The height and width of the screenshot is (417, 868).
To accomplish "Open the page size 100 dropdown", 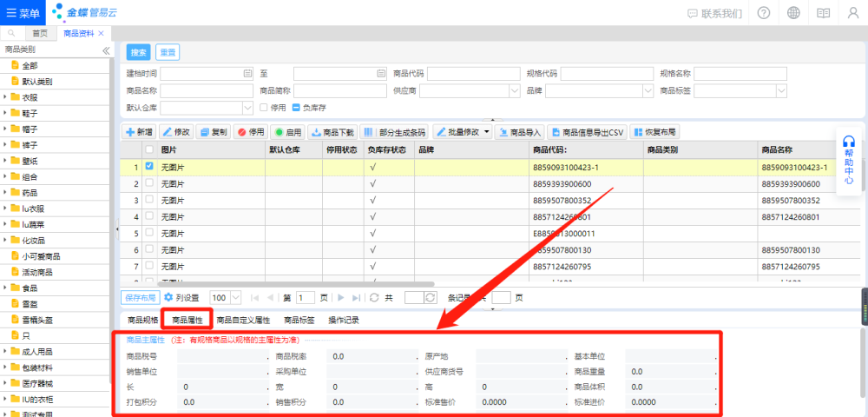I will [x=235, y=297].
